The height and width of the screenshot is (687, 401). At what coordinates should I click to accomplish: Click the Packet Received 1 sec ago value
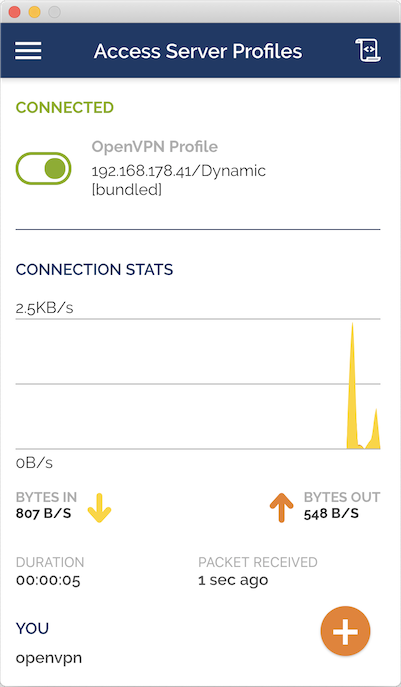click(x=233, y=581)
